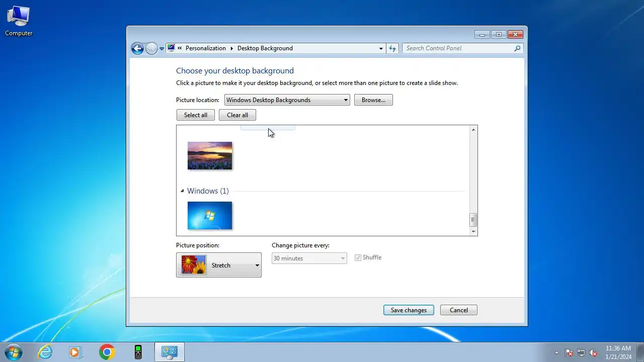Click the Control Panel icon in address bar

point(171,48)
